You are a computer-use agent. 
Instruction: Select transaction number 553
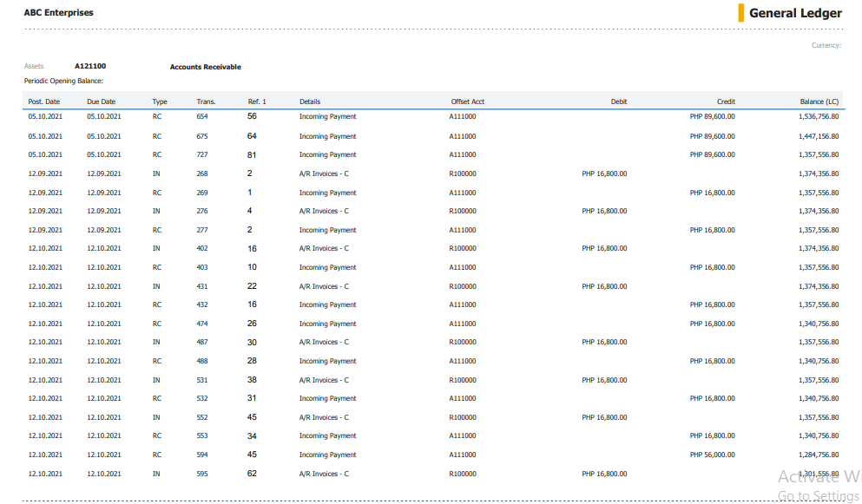(202, 435)
